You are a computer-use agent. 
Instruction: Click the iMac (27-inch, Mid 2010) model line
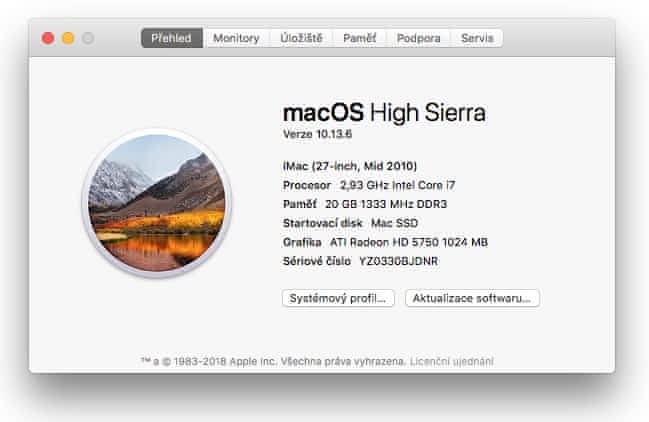(350, 166)
